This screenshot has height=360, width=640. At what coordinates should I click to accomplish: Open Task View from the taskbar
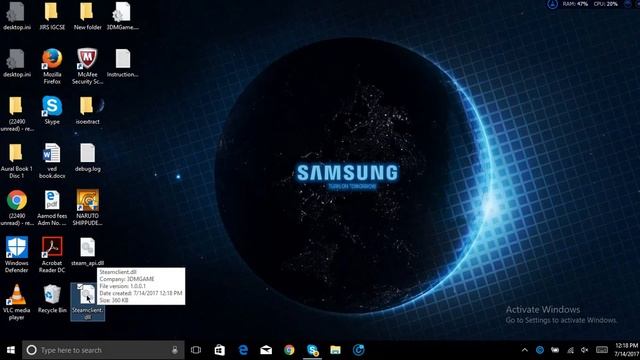point(196,350)
